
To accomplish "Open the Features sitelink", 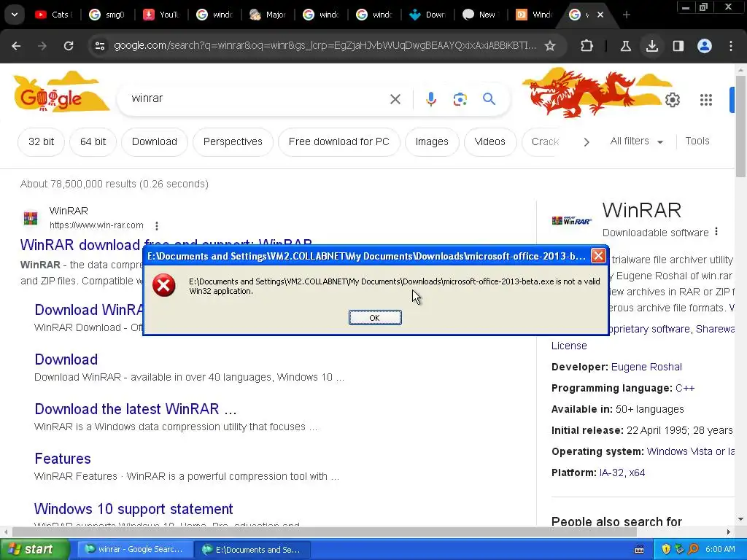I will point(63,459).
